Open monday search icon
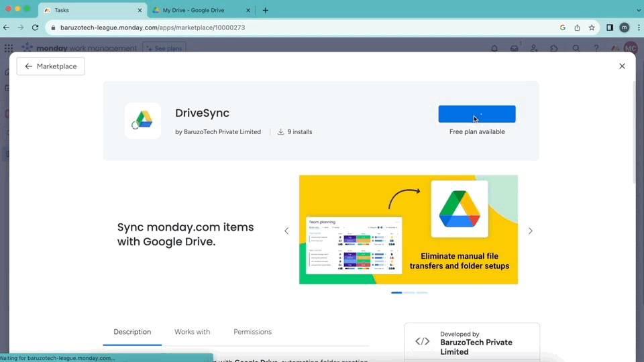Screen dimensions: 644x362 576,48
